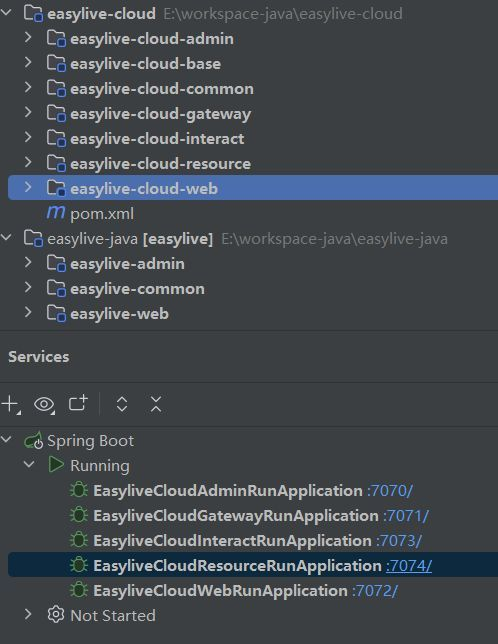Click the green Running play icon
This screenshot has width=498, height=644.
pos(56,465)
